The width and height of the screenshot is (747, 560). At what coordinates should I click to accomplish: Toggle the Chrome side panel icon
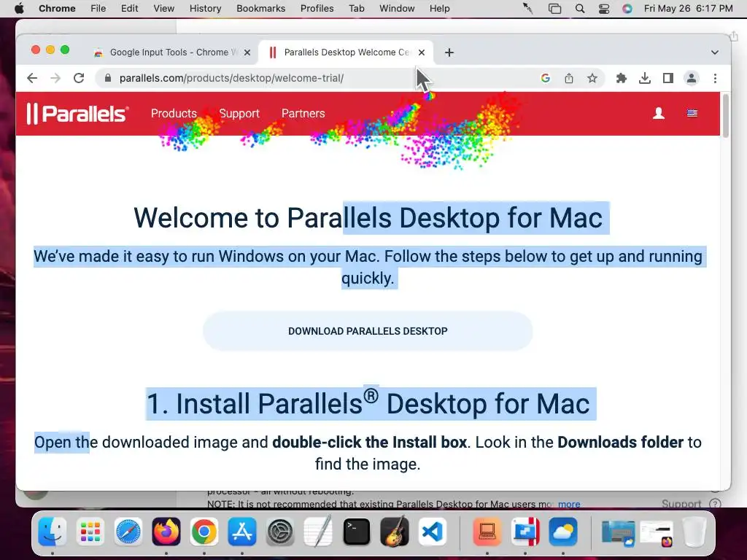(668, 78)
